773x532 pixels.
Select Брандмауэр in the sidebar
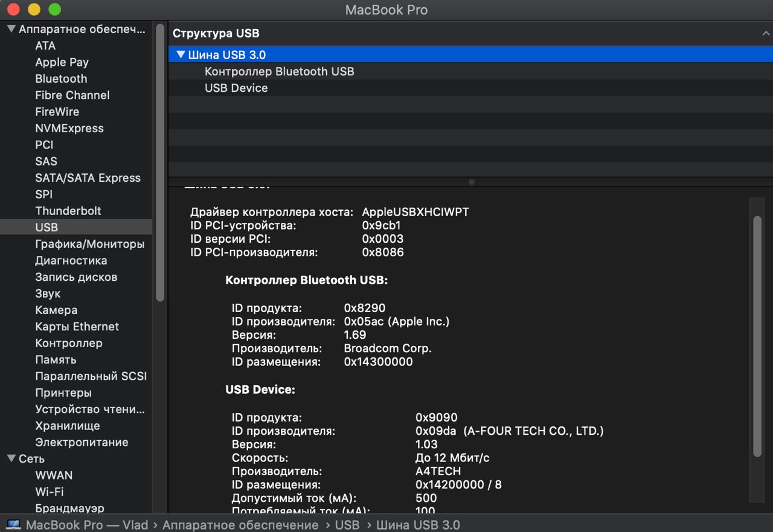[x=69, y=508]
